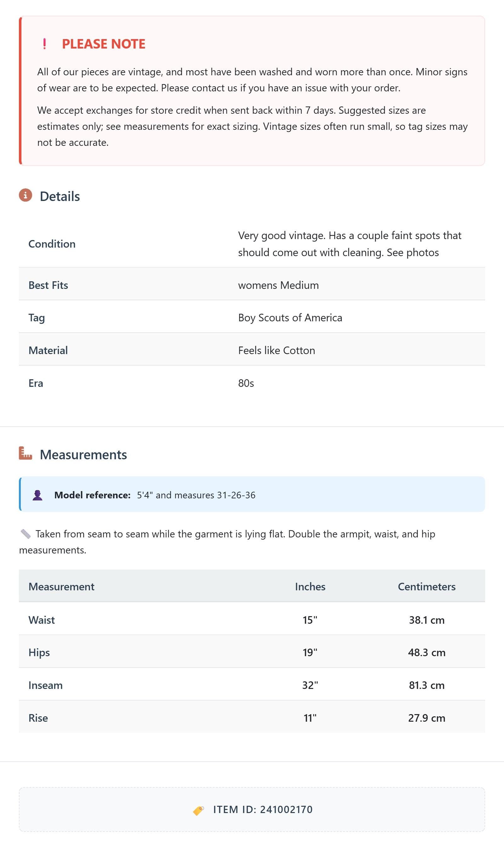The height and width of the screenshot is (848, 504).
Task: Select the PLEASE NOTE heading
Action: tap(104, 44)
